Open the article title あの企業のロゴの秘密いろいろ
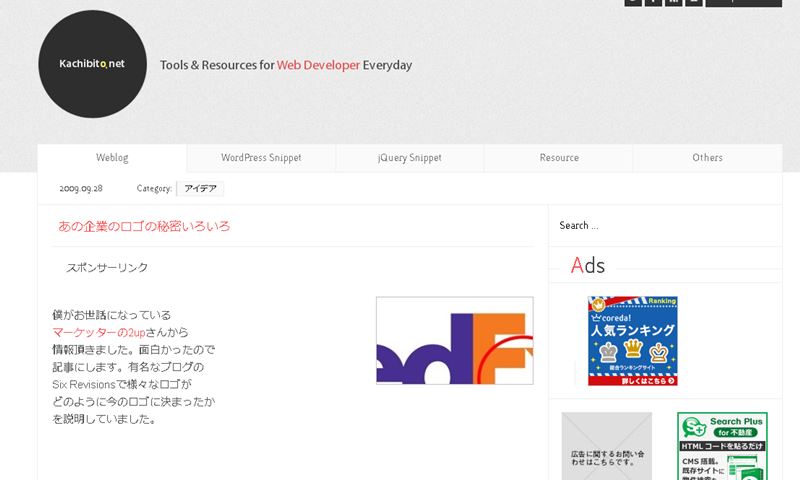This screenshot has width=800, height=480. coord(144,227)
